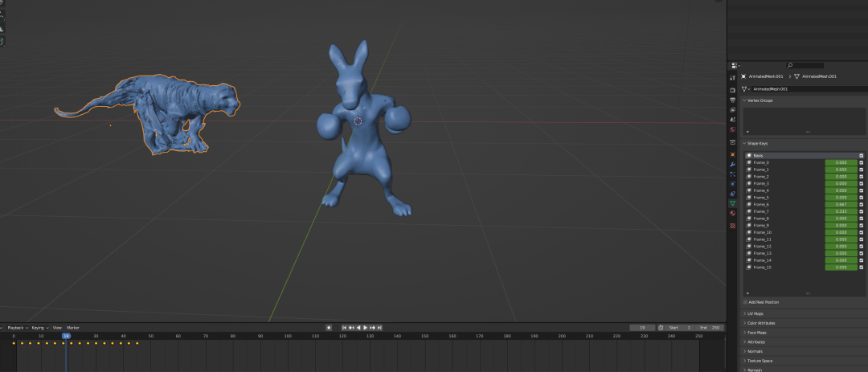Jump to the next keyframe

point(373,328)
